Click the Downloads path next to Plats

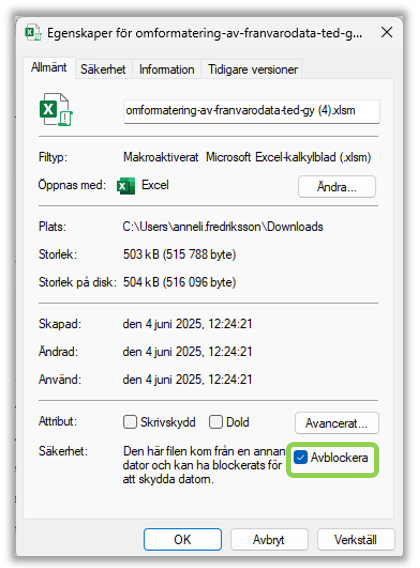tap(223, 227)
